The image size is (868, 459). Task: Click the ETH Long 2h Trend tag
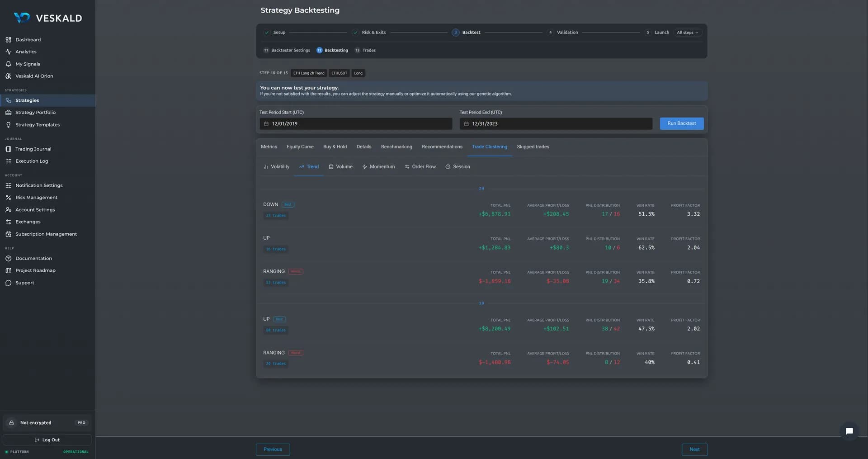click(x=309, y=73)
